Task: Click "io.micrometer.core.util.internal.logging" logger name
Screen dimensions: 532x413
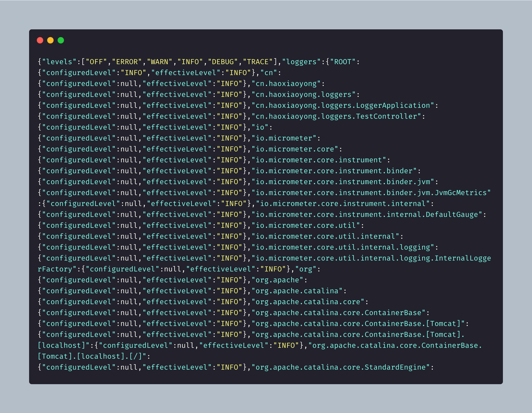Action: click(x=343, y=247)
